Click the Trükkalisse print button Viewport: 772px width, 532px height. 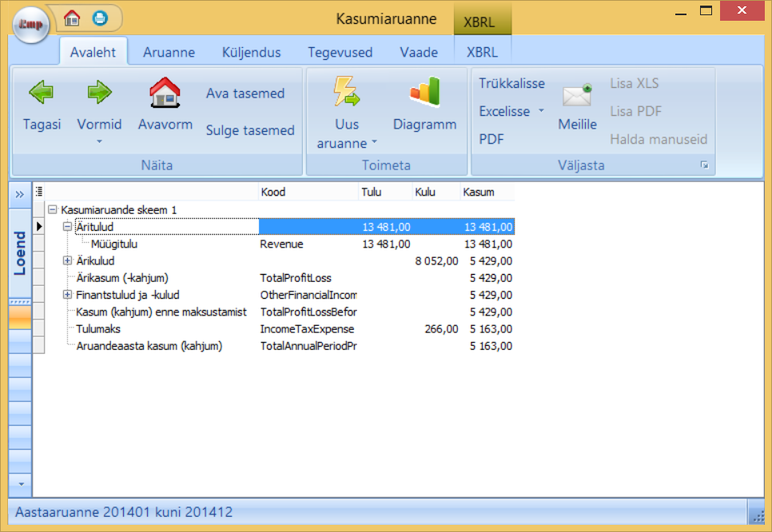tap(511, 83)
